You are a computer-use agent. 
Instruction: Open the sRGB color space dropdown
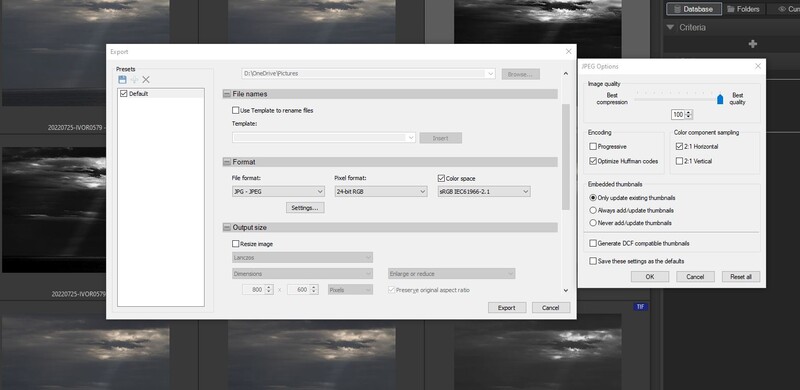click(484, 192)
